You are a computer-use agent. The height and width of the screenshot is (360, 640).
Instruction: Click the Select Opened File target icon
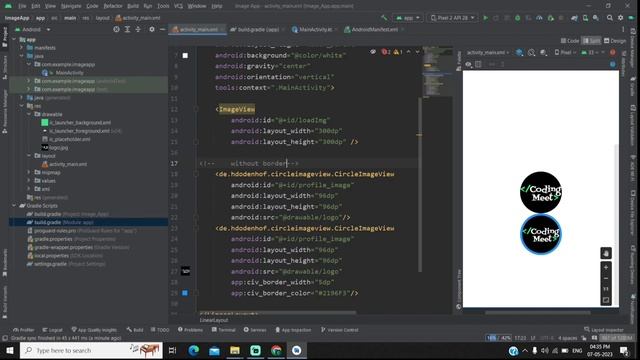(x=116, y=29)
